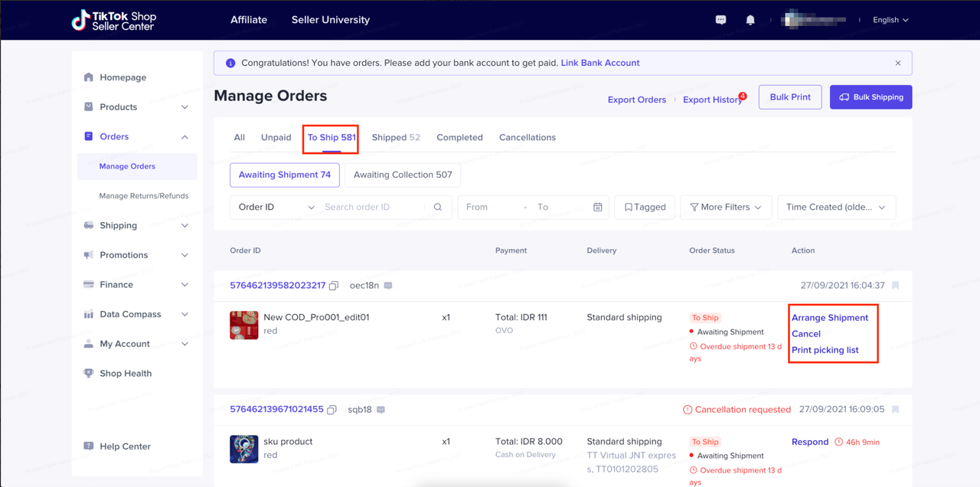Image resolution: width=980 pixels, height=487 pixels.
Task: Select the Awaiting Shipment 74 filter
Action: click(284, 175)
